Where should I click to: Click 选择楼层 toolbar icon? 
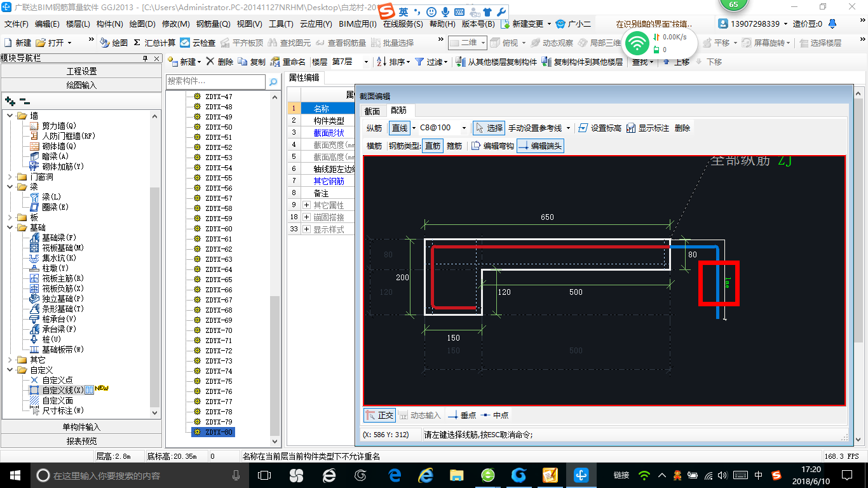pyautogui.click(x=804, y=43)
